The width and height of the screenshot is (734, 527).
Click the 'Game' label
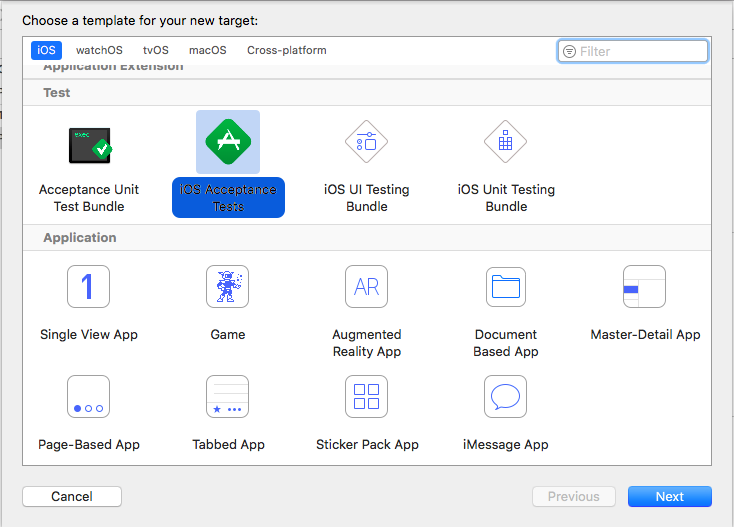[228, 334]
